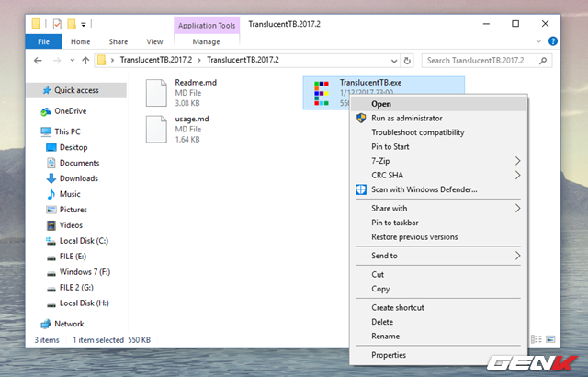588x377 pixels.
Task: Click the blue File button in ribbon
Action: point(42,41)
